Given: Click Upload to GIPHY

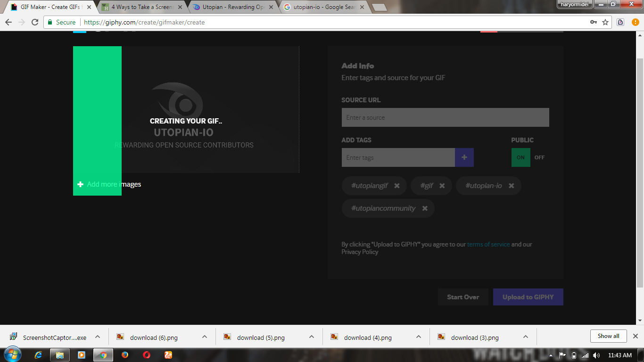Looking at the screenshot, I should coord(528,296).
